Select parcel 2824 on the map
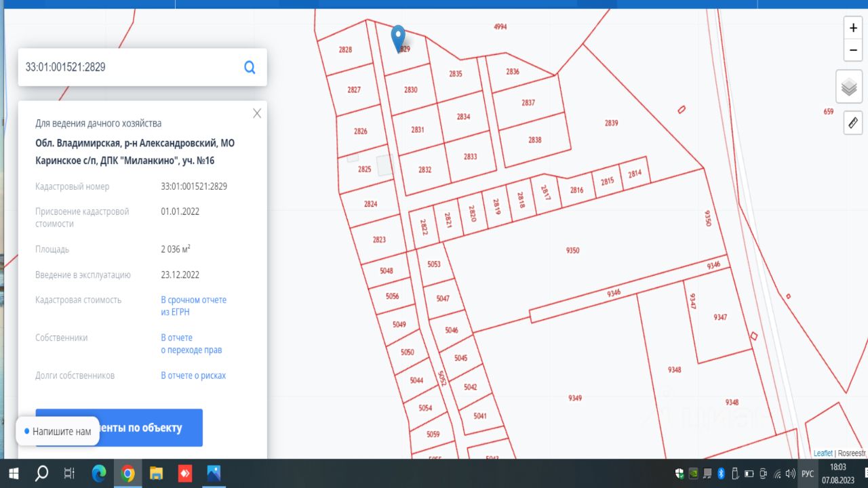 point(370,204)
